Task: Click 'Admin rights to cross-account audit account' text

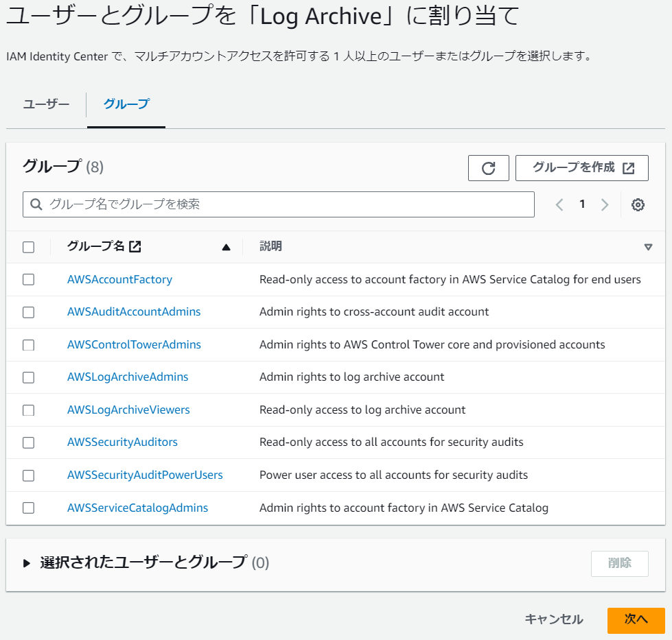Action: coord(374,312)
